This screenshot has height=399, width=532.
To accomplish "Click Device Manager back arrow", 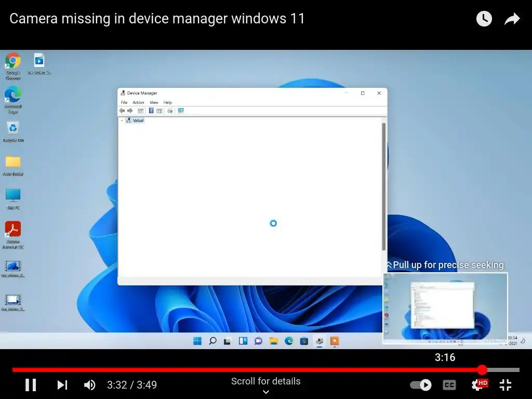I will pyautogui.click(x=122, y=111).
